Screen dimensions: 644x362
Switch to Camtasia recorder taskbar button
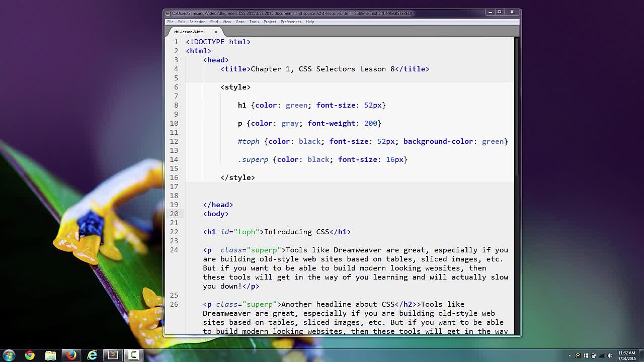coord(133,355)
